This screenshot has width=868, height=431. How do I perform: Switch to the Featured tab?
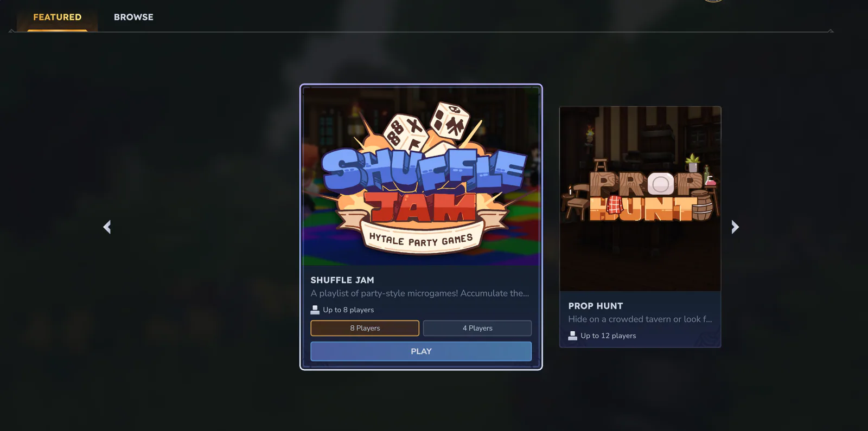(58, 17)
